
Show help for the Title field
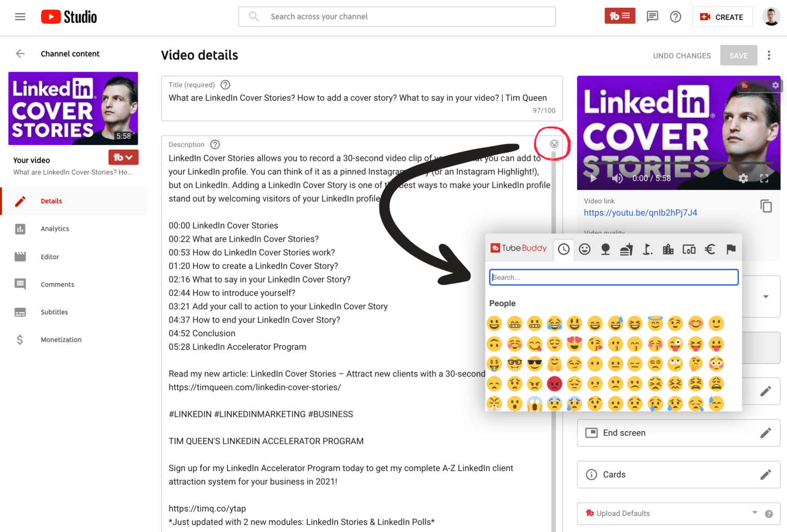pos(225,85)
